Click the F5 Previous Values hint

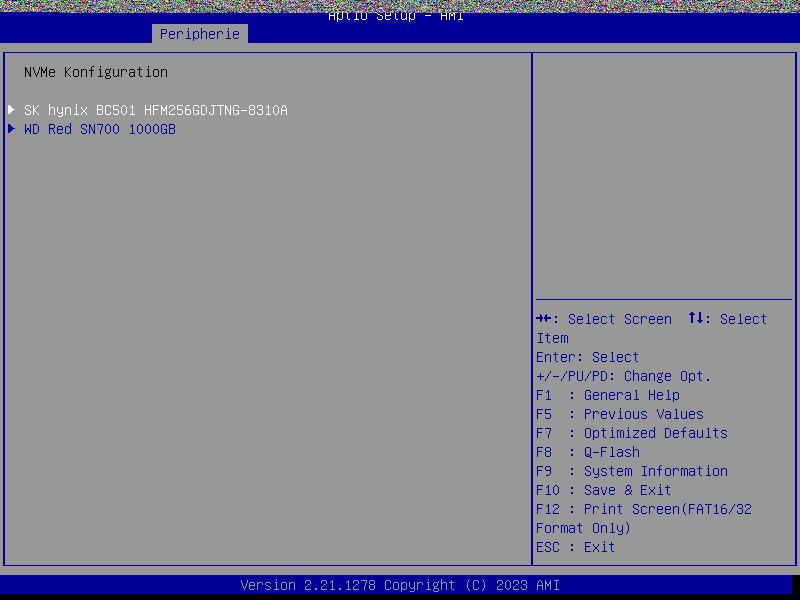[x=620, y=414]
